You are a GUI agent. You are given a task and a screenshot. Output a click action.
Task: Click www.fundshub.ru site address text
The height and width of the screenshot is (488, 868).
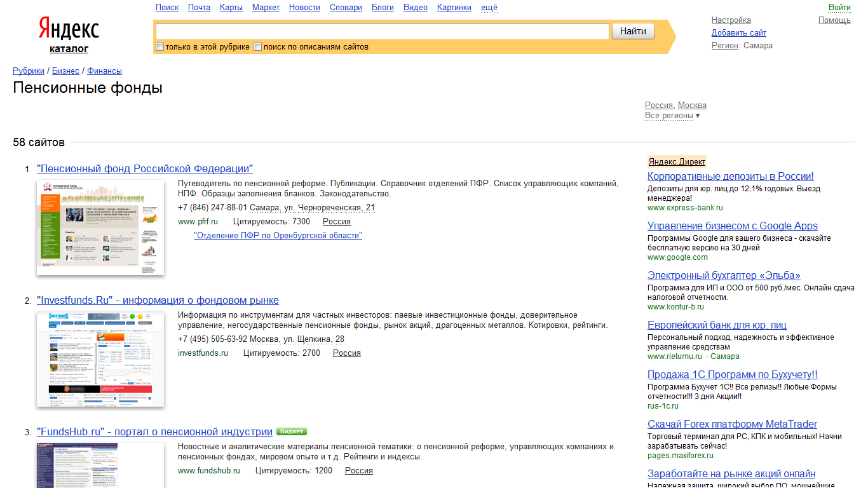pyautogui.click(x=209, y=471)
